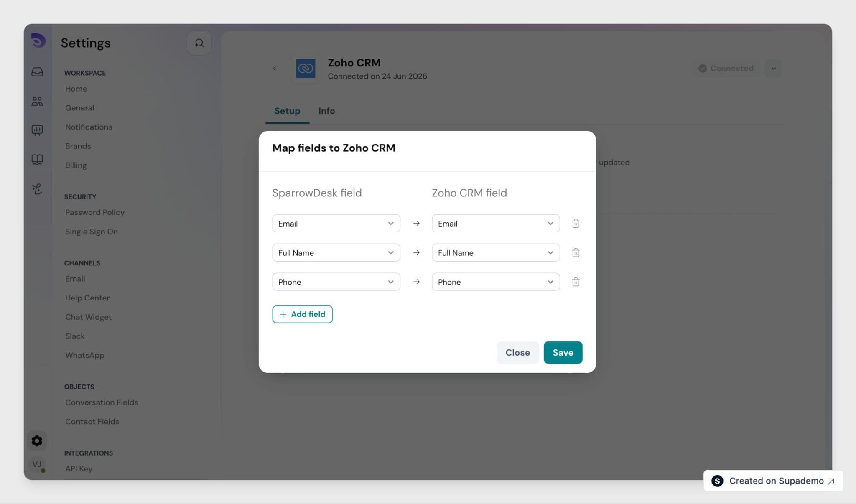Click the Settings gear icon
The width and height of the screenshot is (856, 504).
(x=37, y=441)
